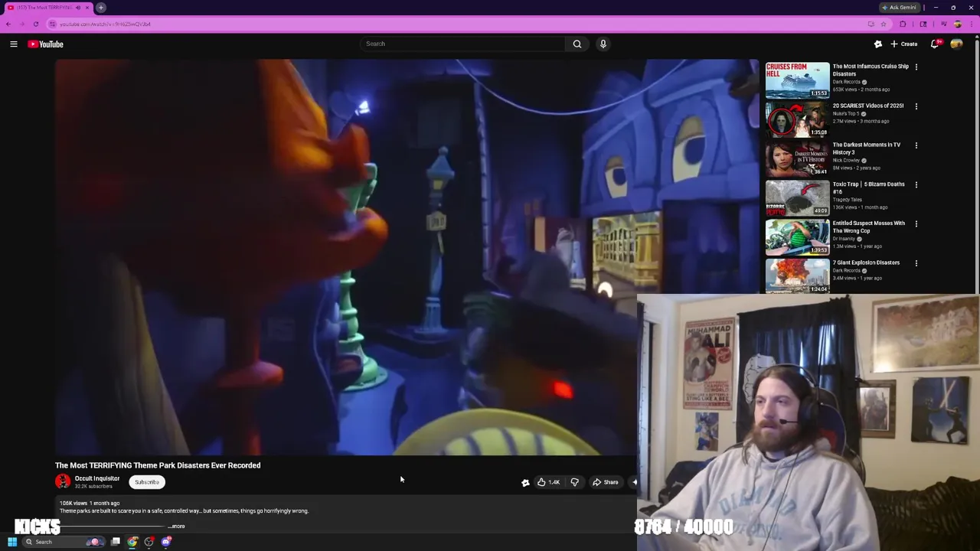The image size is (980, 551).
Task: Open the browser extensions puzzle icon
Action: (x=903, y=24)
